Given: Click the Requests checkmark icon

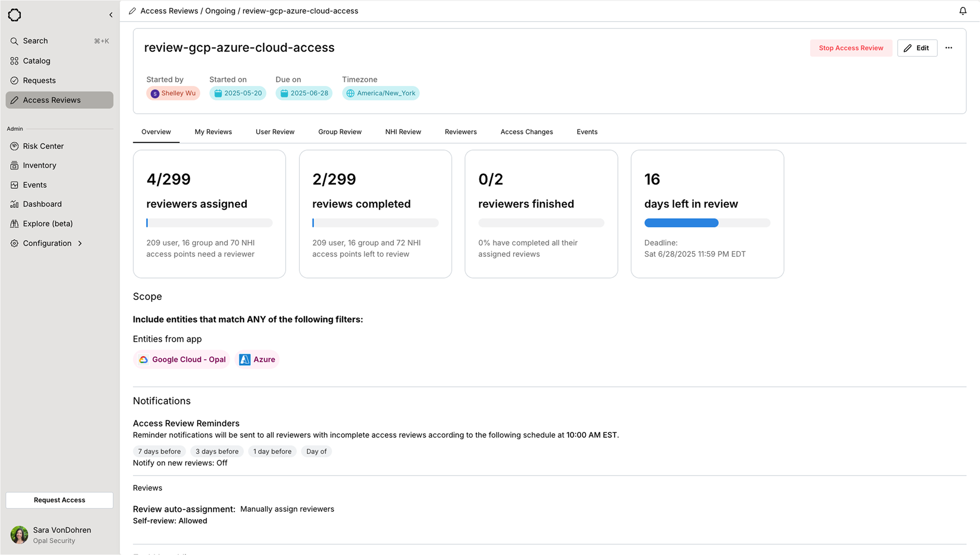Looking at the screenshot, I should 14,80.
